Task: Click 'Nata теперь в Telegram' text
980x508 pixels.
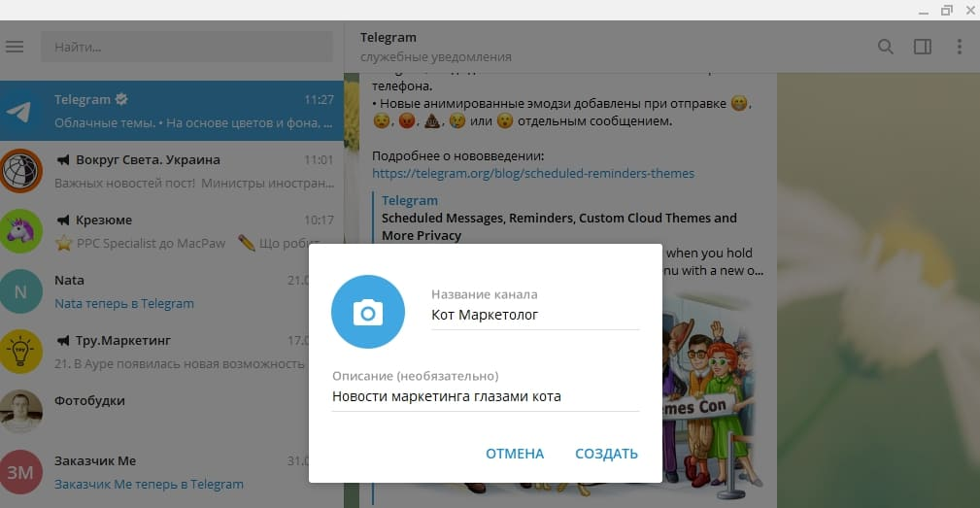Action: (123, 304)
